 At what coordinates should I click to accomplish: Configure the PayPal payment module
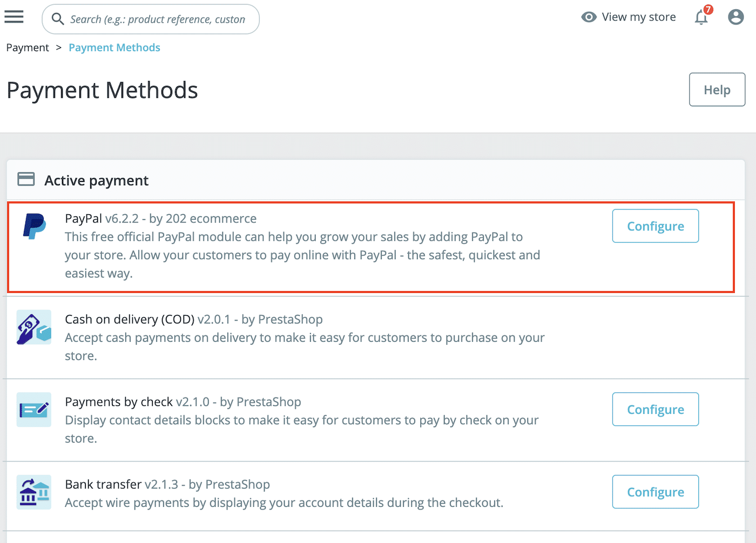[655, 226]
